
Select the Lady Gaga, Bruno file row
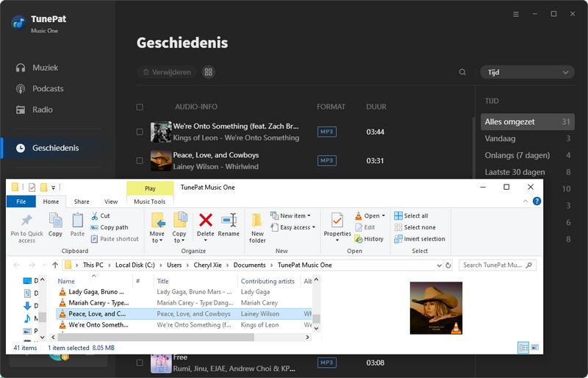184,292
